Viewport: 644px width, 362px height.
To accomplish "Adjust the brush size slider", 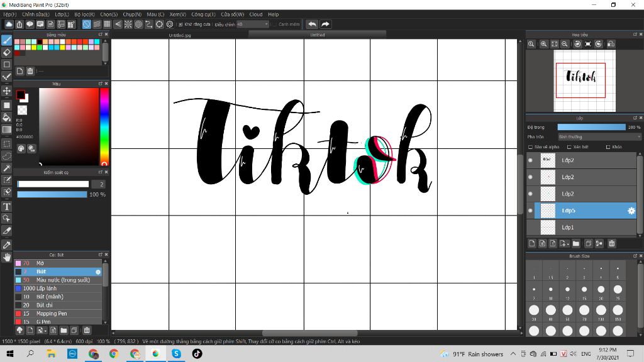I will (x=53, y=184).
